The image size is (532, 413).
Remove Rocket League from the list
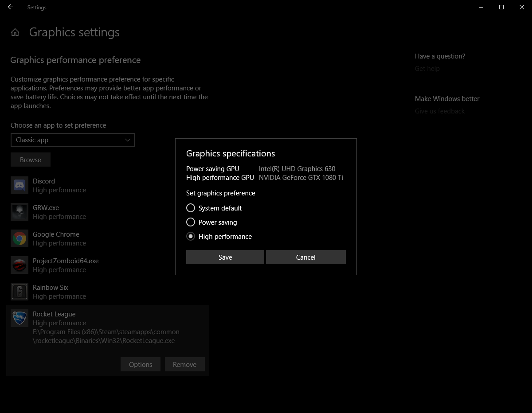tap(184, 364)
